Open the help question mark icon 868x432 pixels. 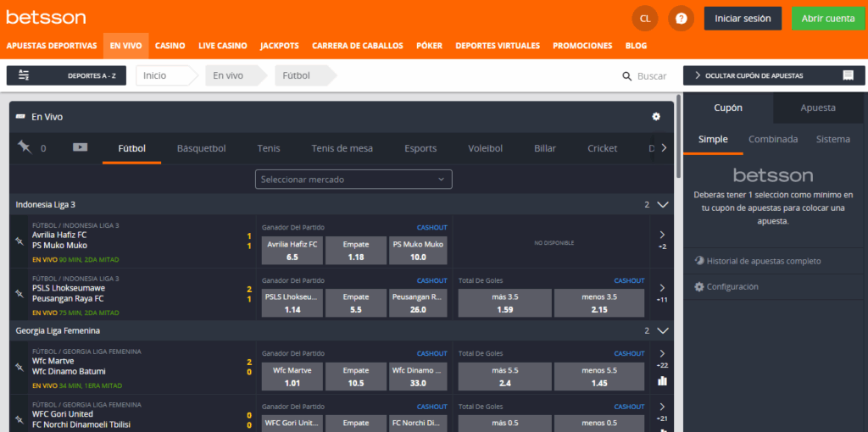click(681, 19)
